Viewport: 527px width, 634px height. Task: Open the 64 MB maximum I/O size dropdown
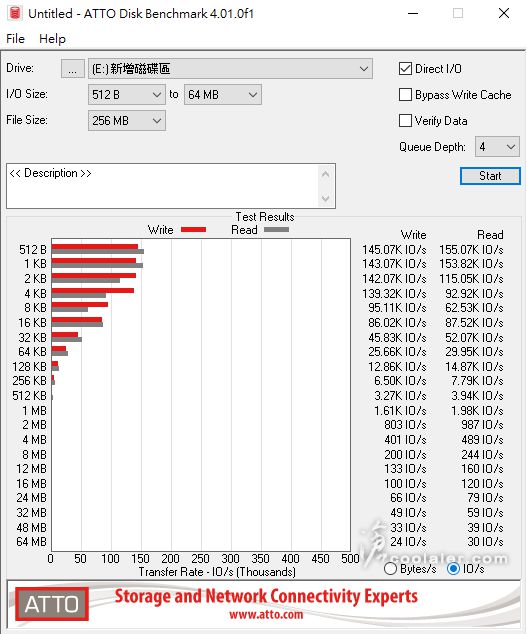223,95
